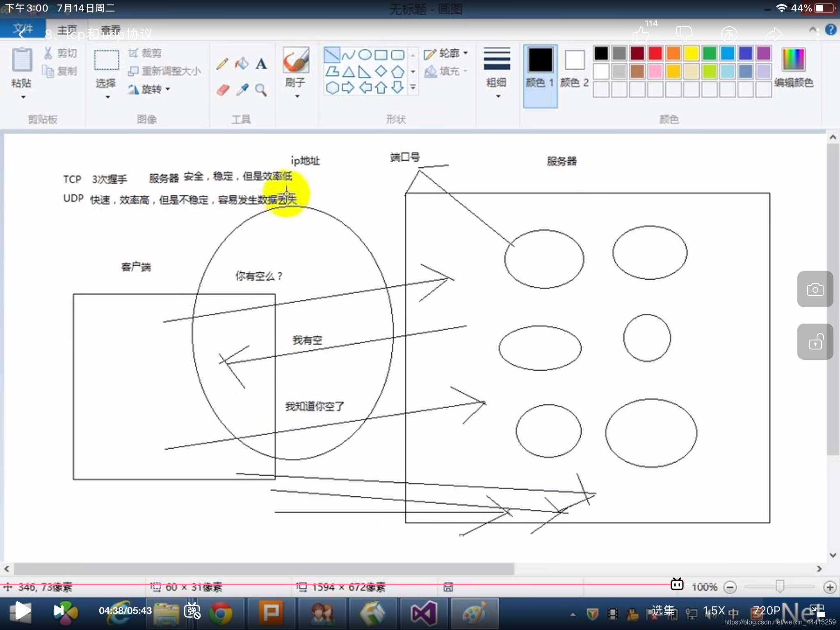Open the 1.5X playback speed selector
This screenshot has height=630, width=840.
(x=714, y=611)
